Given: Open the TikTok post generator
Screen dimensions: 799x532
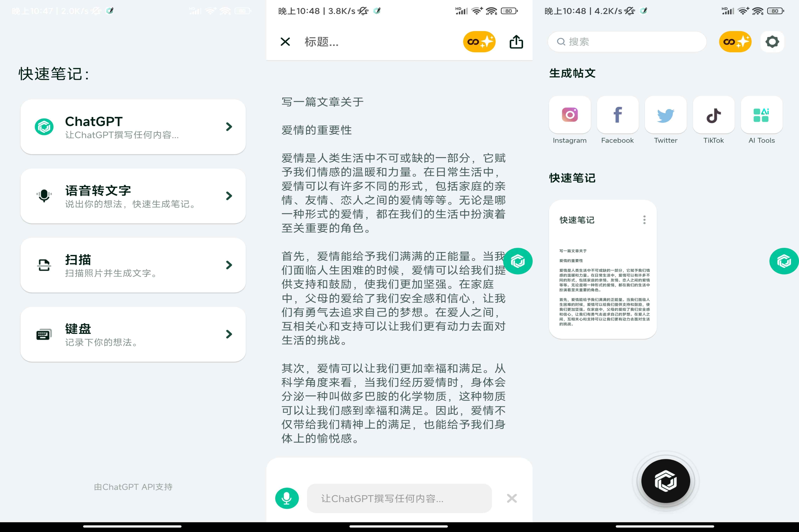Looking at the screenshot, I should 713,115.
